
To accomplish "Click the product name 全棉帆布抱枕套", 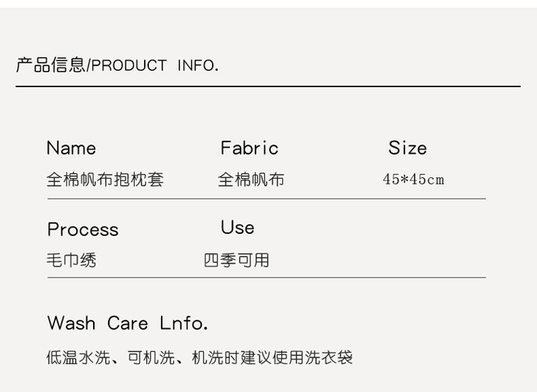I will [105, 180].
